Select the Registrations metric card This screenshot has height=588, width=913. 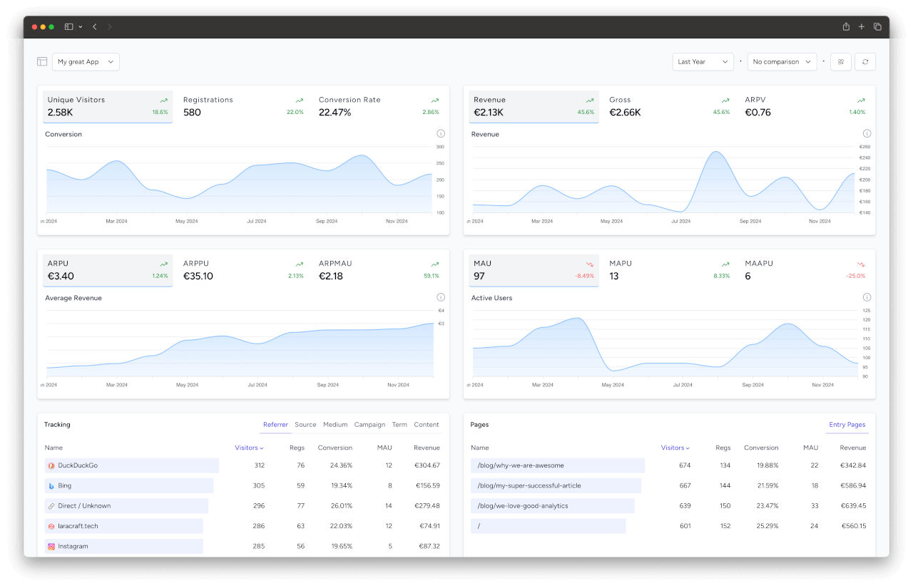243,106
